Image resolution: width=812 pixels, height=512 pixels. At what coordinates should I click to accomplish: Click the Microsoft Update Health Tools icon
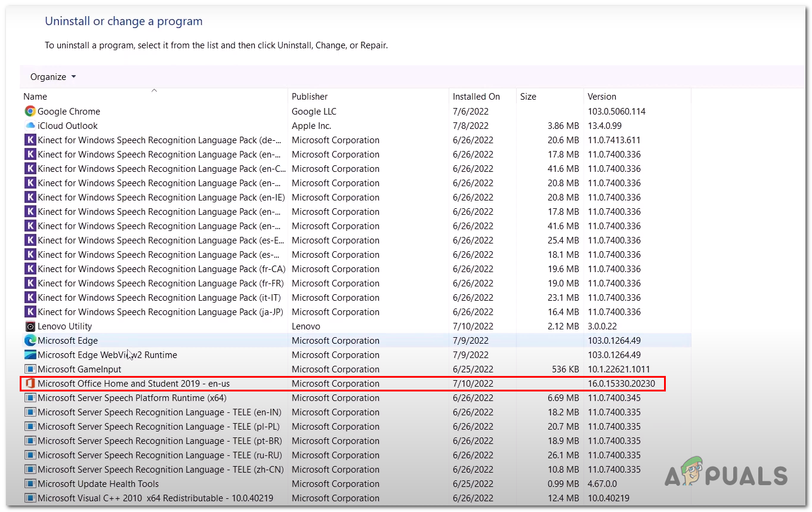[30, 484]
